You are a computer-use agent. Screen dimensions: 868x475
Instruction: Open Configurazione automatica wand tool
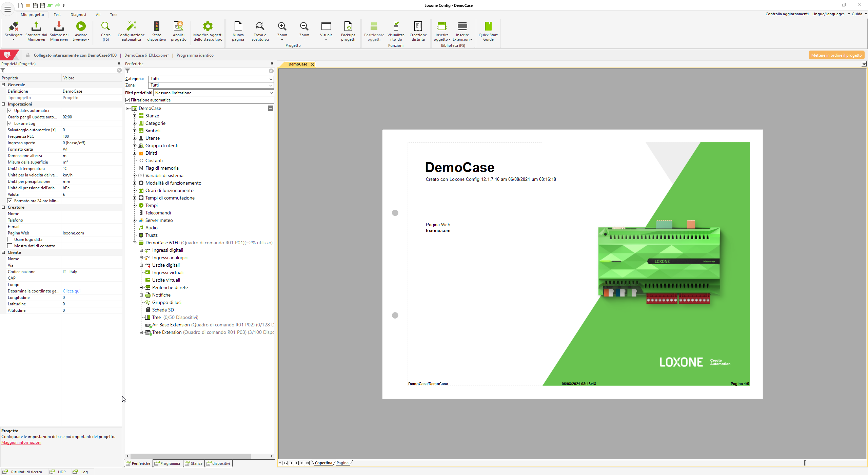click(x=131, y=26)
